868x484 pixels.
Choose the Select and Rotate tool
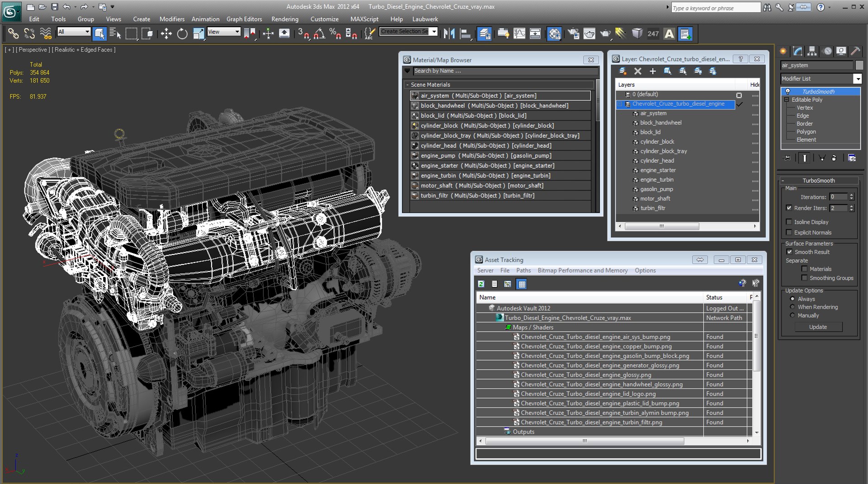click(x=182, y=33)
